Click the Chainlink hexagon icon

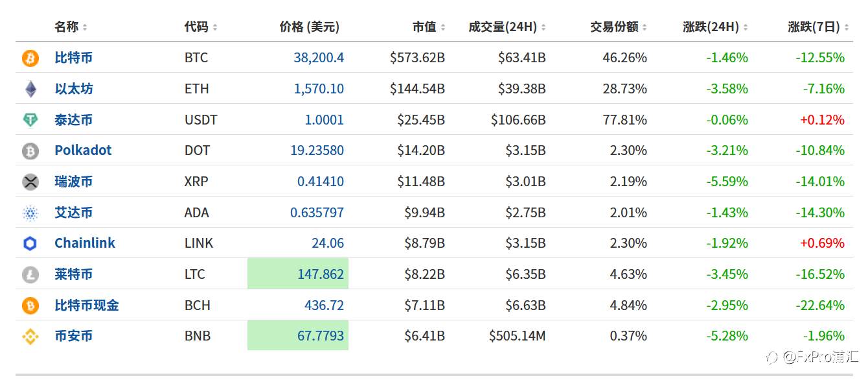click(30, 244)
